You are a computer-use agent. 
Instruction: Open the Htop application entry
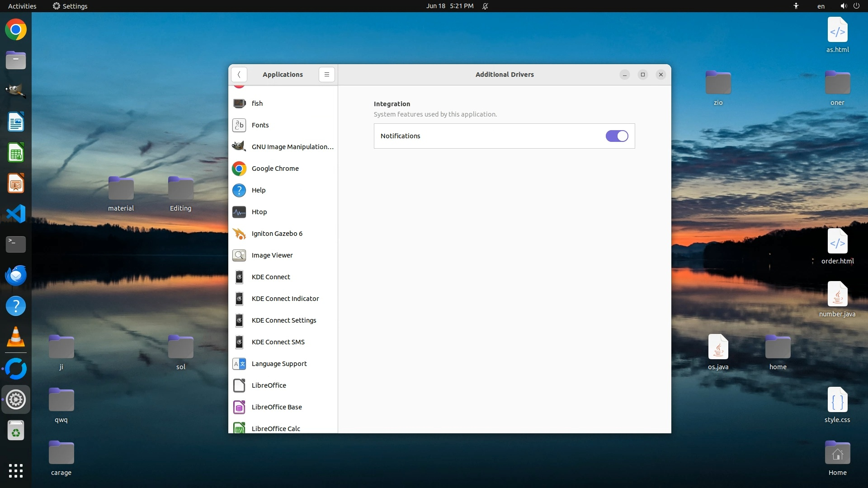259,212
